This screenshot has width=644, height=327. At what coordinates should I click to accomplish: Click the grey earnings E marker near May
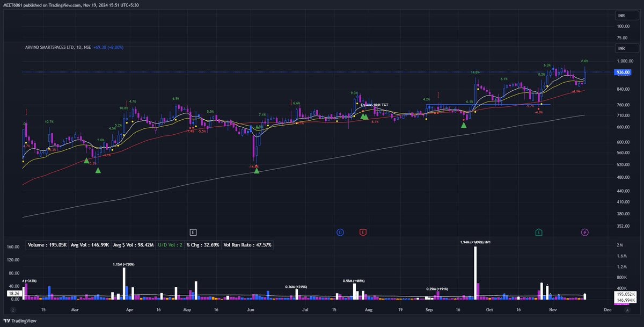[x=193, y=232]
